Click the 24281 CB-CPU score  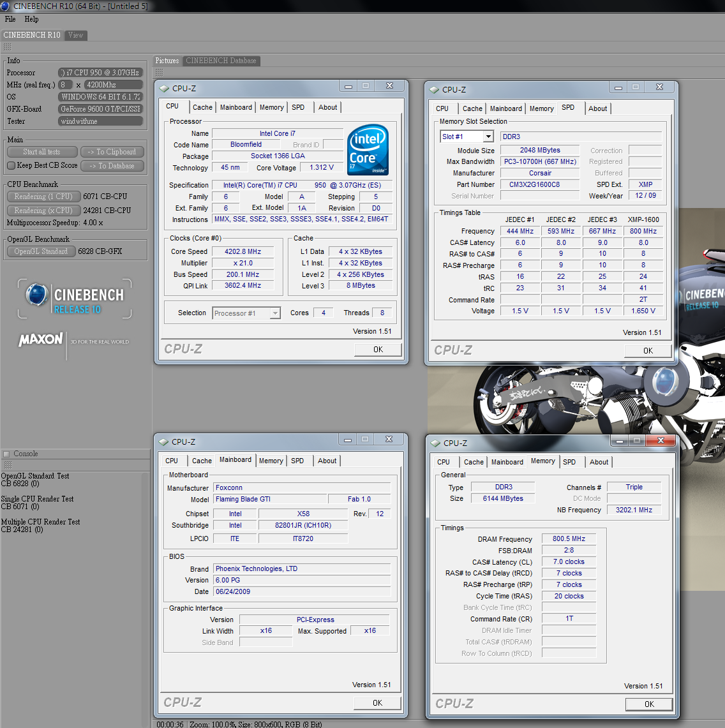coord(107,211)
